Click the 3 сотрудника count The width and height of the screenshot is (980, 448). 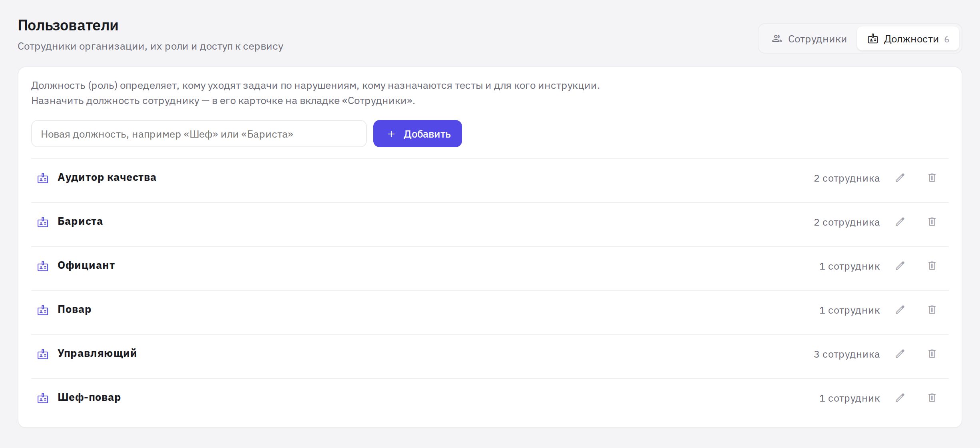pyautogui.click(x=847, y=354)
